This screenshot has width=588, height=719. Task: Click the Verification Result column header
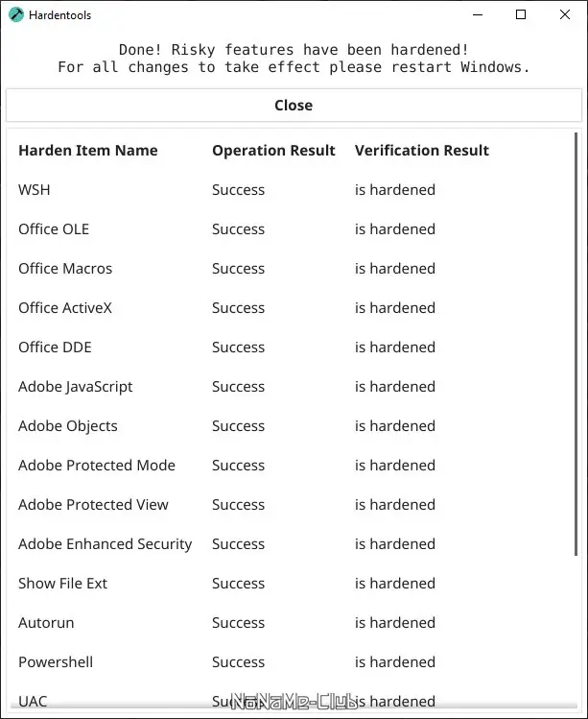(x=421, y=151)
